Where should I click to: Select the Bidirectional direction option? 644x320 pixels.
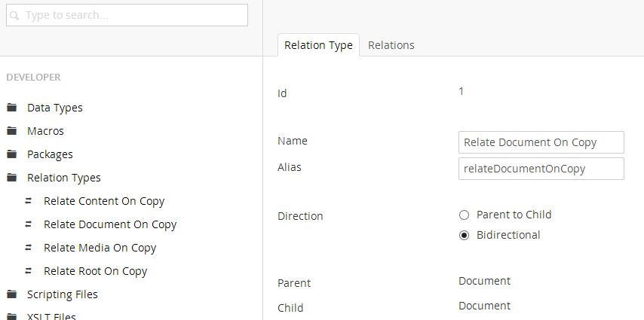coord(464,235)
